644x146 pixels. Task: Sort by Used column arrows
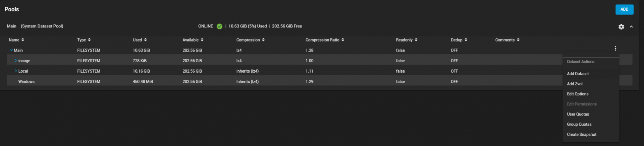point(145,40)
